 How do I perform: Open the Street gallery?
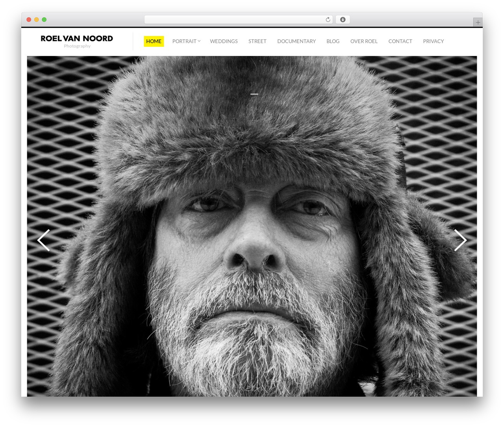click(258, 41)
